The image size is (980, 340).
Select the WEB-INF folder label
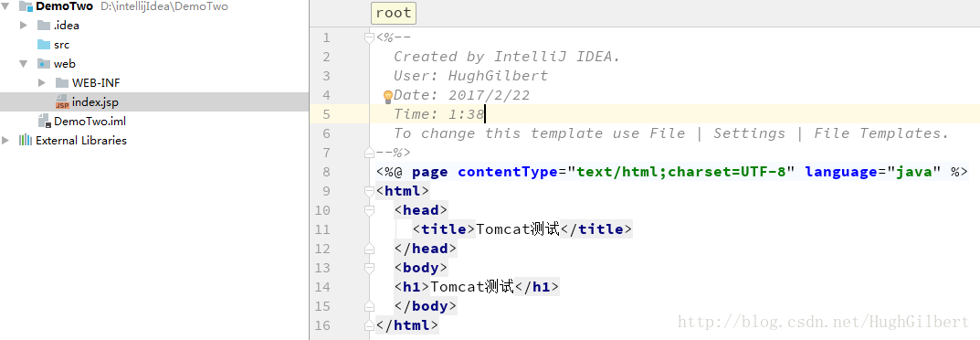[96, 82]
